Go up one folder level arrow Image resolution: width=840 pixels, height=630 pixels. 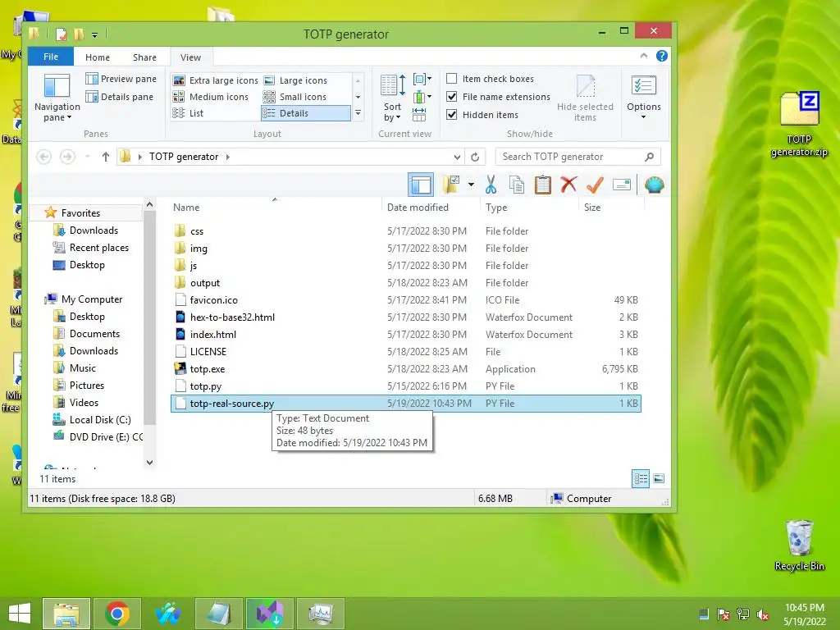(106, 157)
